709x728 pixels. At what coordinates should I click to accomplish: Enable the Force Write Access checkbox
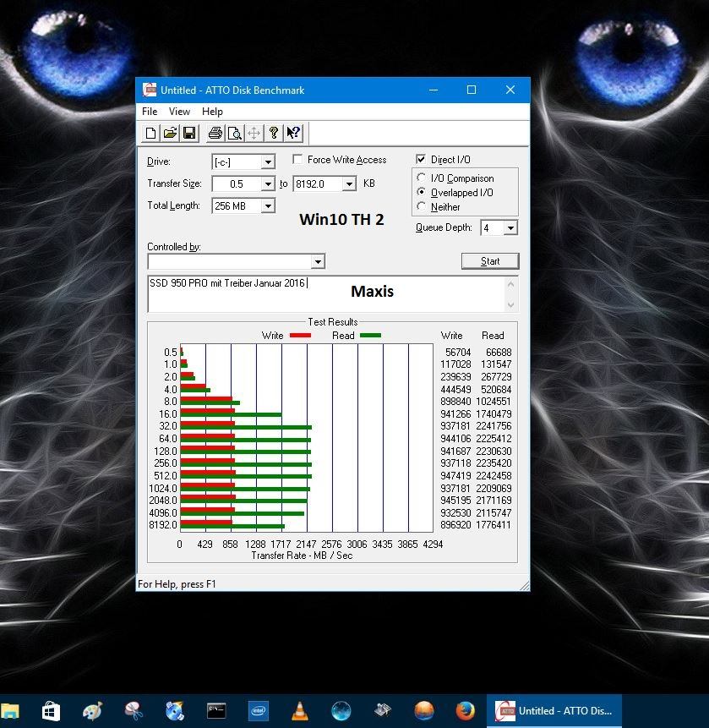[x=297, y=160]
